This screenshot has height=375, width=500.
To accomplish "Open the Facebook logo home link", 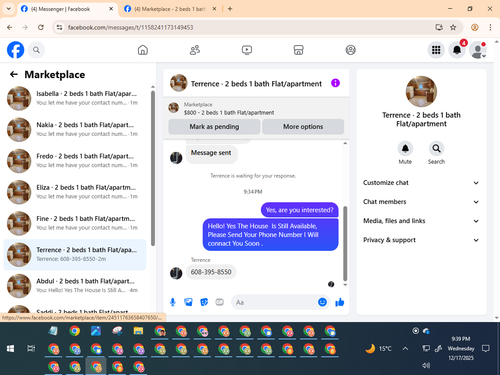I will [15, 50].
